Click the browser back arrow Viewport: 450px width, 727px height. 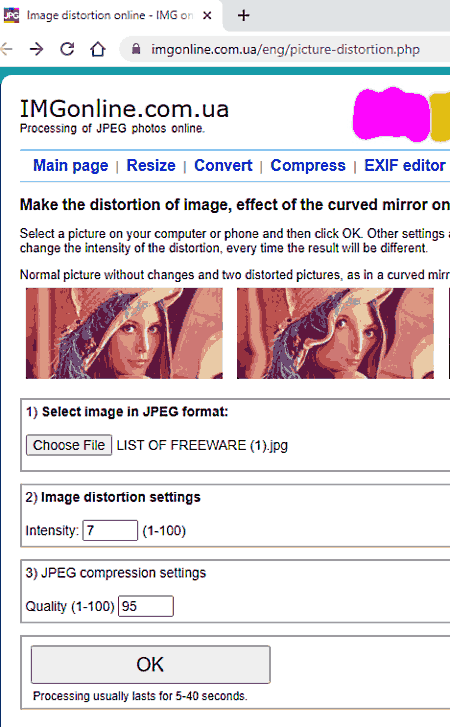[6, 49]
